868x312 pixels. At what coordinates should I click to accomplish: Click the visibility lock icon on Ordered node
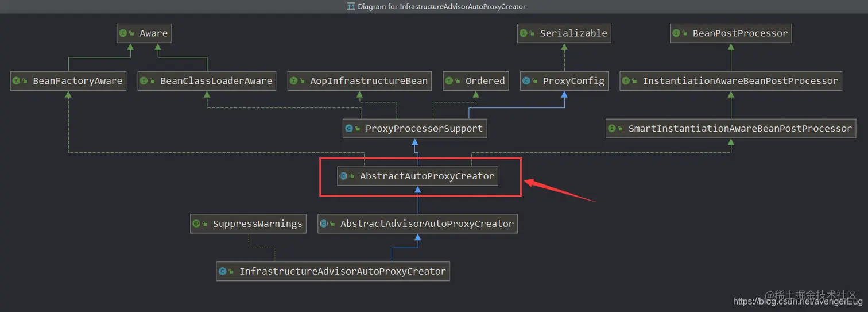458,81
